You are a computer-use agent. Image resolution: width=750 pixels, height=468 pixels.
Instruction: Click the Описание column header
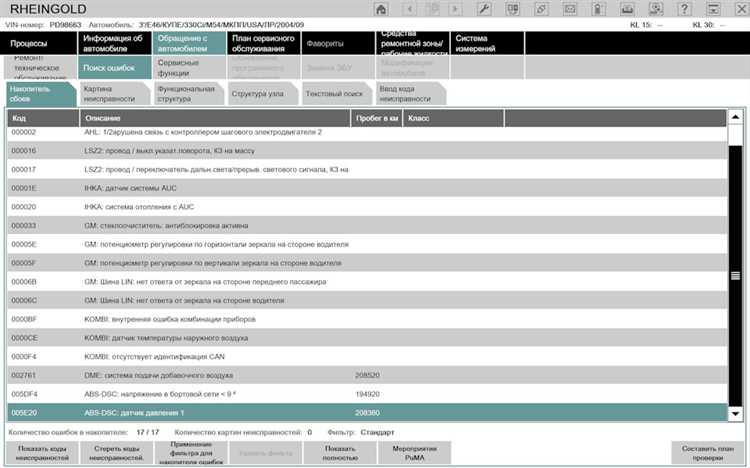point(215,118)
